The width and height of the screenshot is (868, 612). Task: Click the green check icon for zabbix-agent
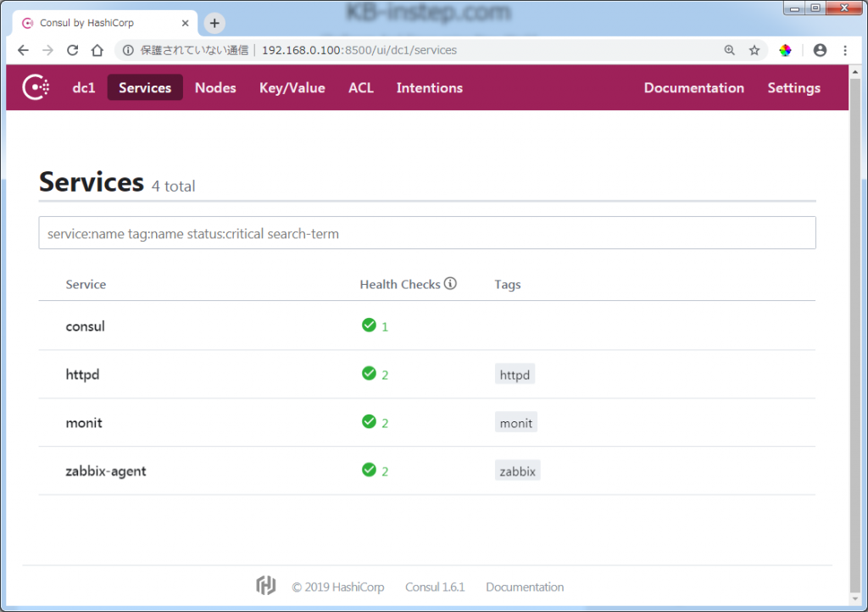pos(369,470)
